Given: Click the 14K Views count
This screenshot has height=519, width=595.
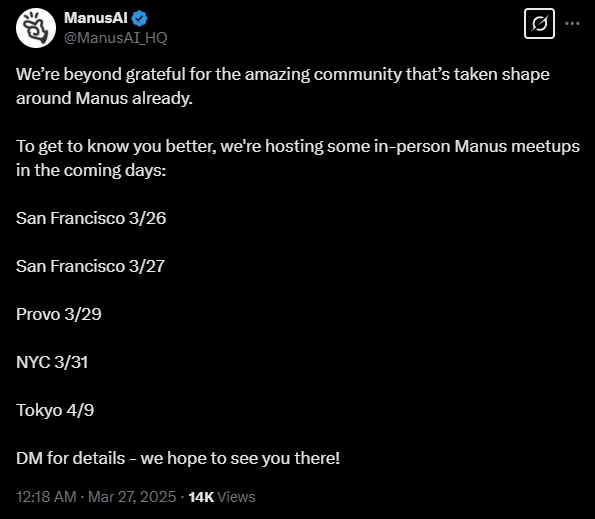Looking at the screenshot, I should (x=222, y=497).
